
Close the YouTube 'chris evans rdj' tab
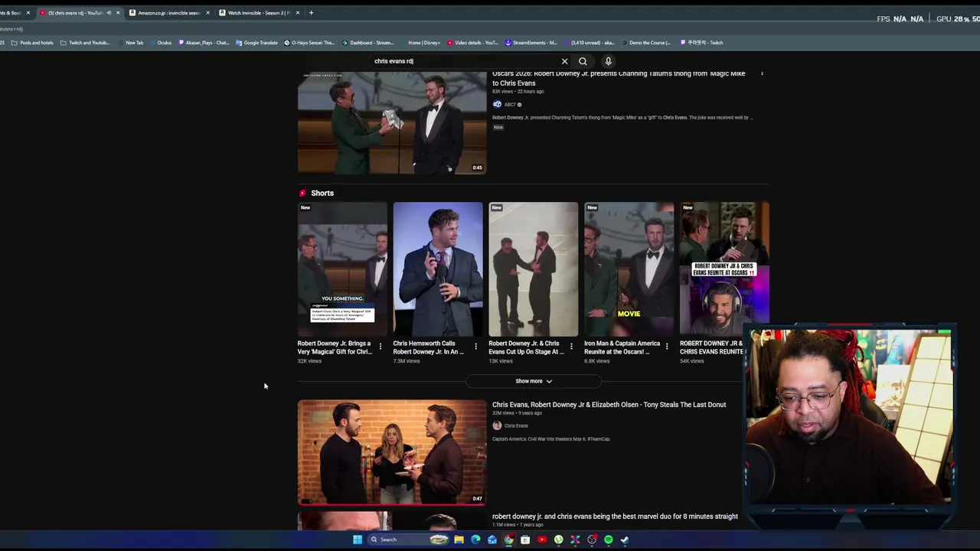click(118, 13)
